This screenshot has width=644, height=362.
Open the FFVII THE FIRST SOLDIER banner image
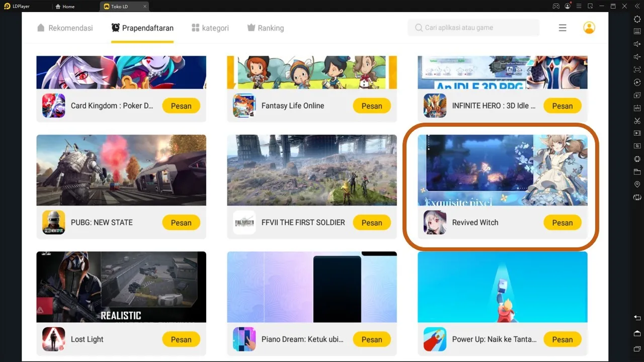click(312, 170)
